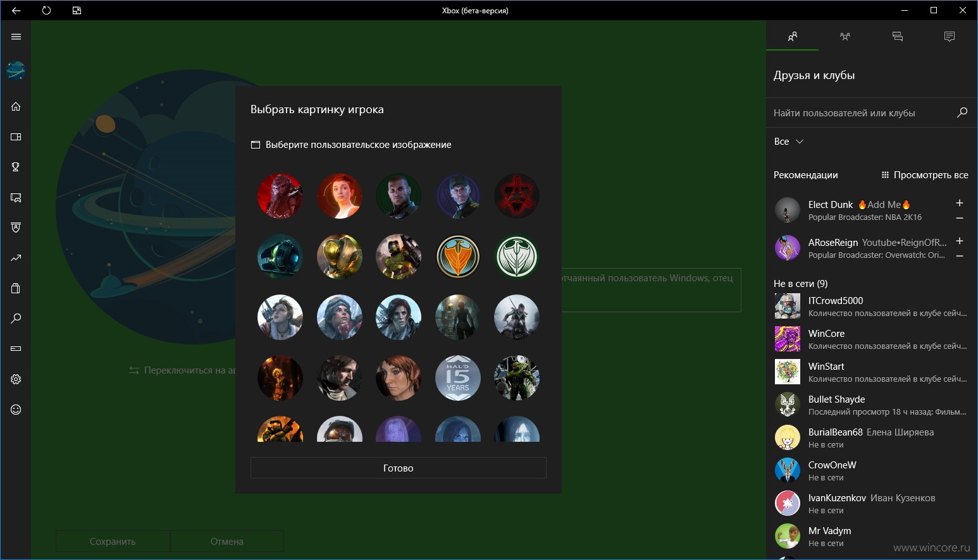The height and width of the screenshot is (560, 978).
Task: Select red alien gamerpic
Action: pyautogui.click(x=280, y=196)
